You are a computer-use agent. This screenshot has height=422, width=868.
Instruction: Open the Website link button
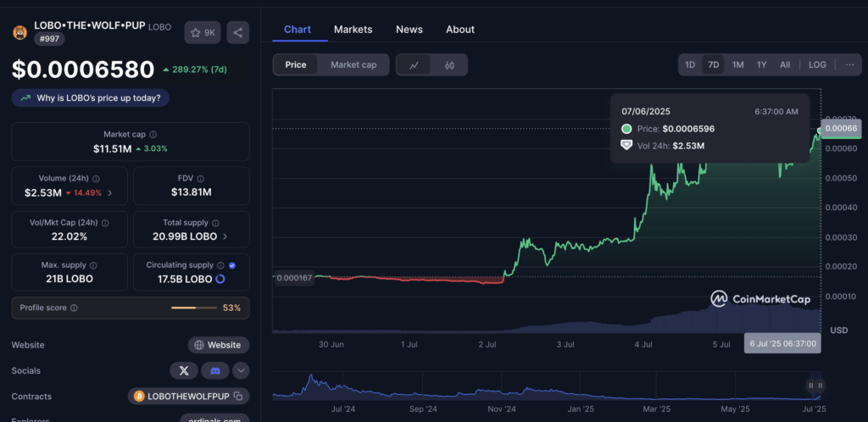pyautogui.click(x=219, y=345)
